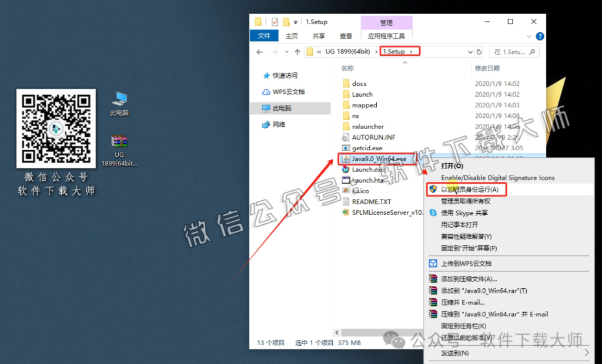The height and width of the screenshot is (364, 602).
Task: Select the nx.ico file in the list
Action: 355,191
